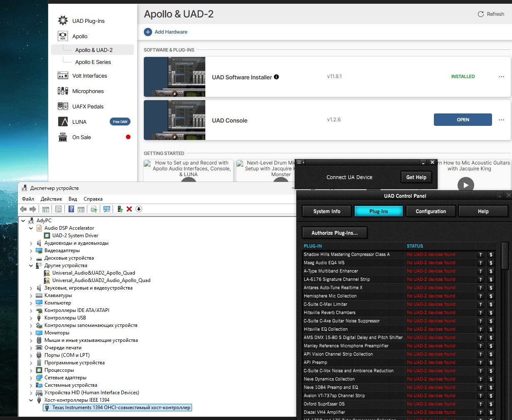Open Properties via Device Manager toolbar icon
The height and width of the screenshot is (420, 512).
click(58, 209)
